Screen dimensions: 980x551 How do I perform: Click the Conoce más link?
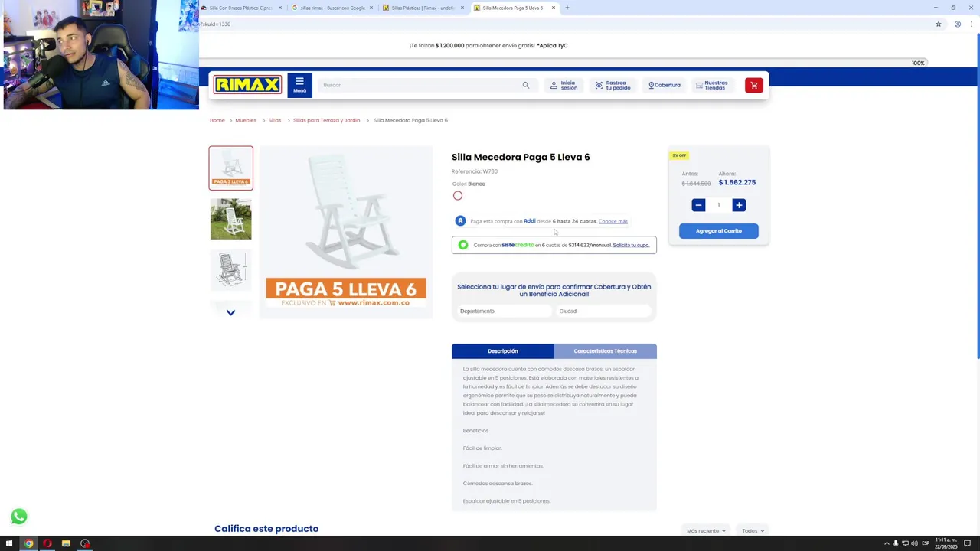612,221
